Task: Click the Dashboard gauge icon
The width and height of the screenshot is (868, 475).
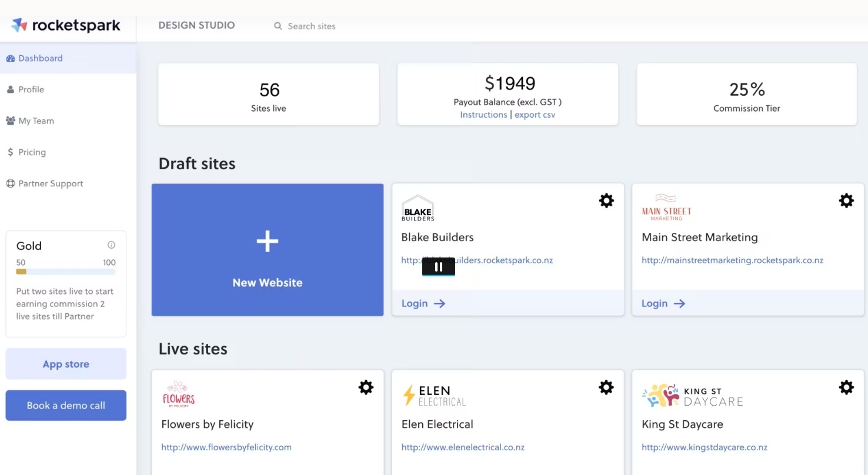Action: [10, 58]
